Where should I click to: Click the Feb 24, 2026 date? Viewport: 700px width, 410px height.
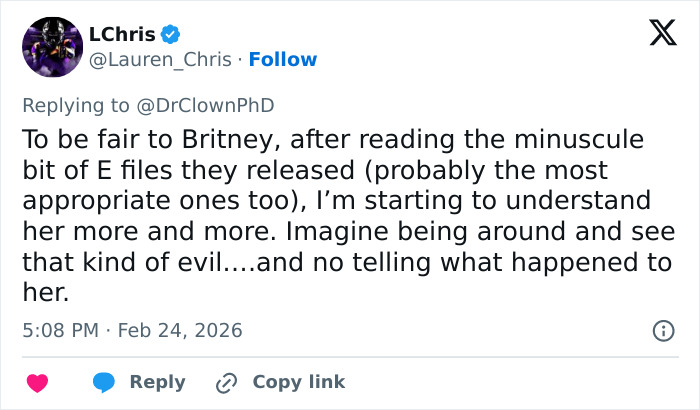180,330
